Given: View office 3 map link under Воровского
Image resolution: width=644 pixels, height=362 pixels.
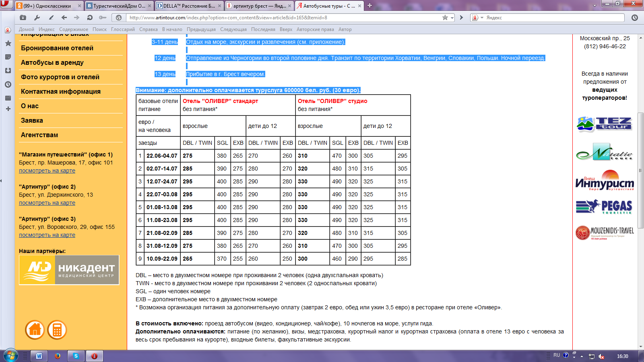Looking at the screenshot, I should pos(47,235).
